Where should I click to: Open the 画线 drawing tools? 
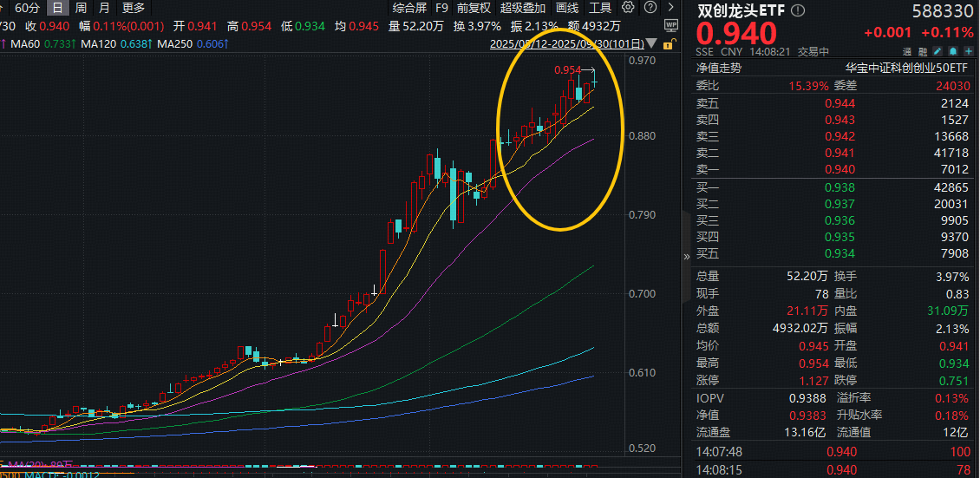(x=567, y=8)
